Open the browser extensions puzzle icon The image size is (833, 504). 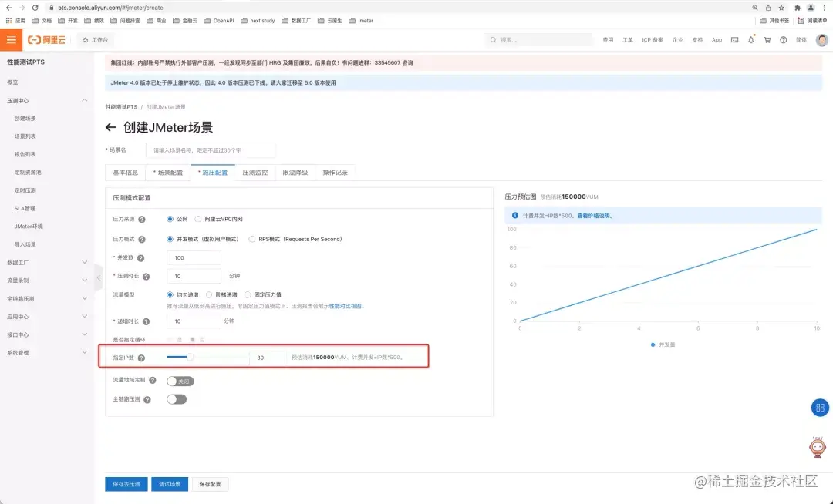pyautogui.click(x=798, y=8)
